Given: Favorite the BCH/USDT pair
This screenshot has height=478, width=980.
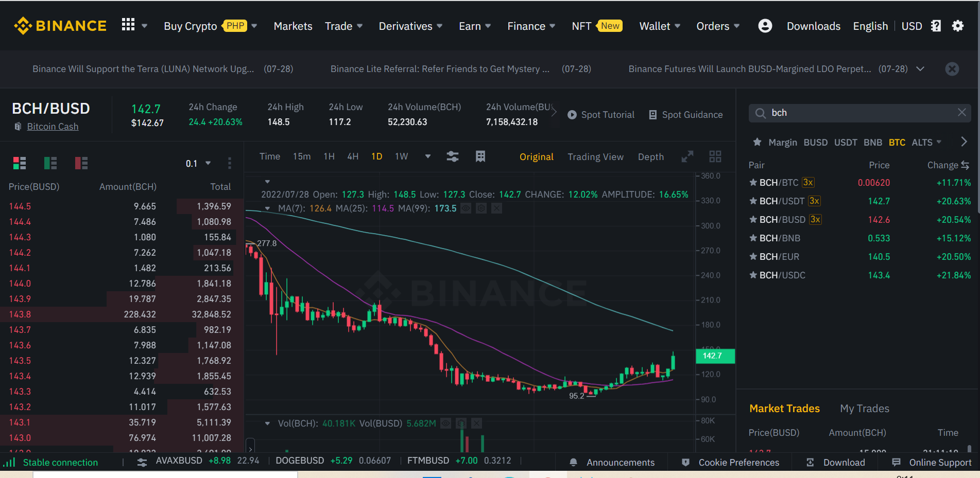Looking at the screenshot, I should [x=753, y=201].
